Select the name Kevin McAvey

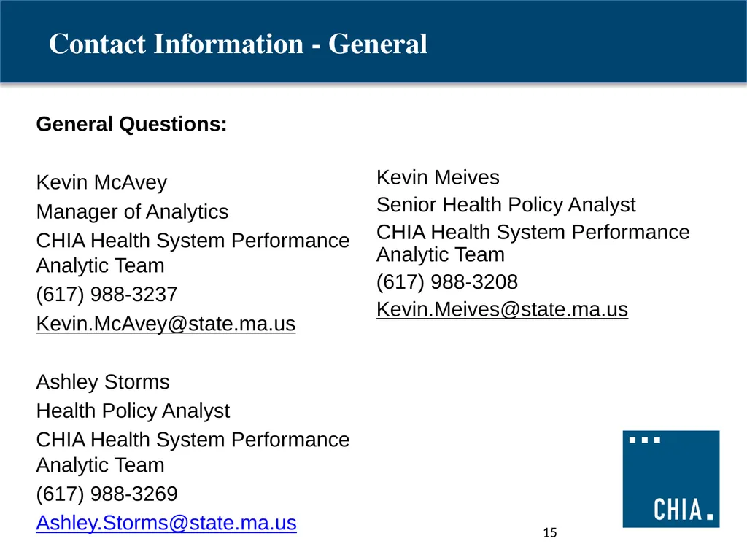101,182
